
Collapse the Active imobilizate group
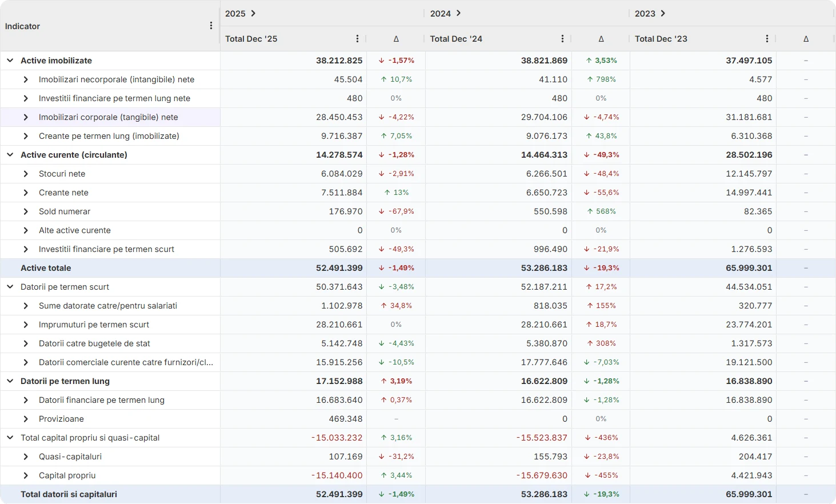click(x=10, y=61)
